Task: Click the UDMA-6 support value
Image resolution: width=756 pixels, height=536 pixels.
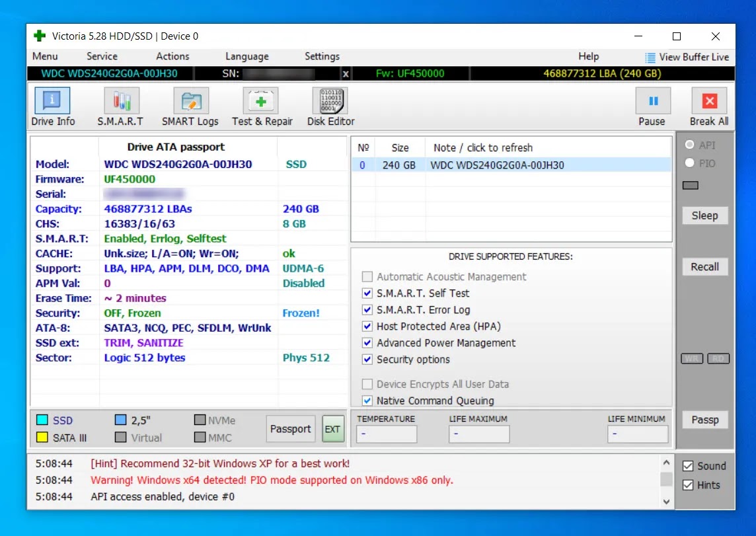Action: [x=303, y=268]
